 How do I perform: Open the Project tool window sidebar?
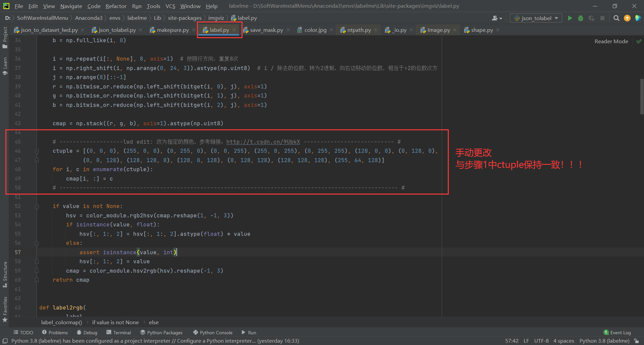(5, 37)
